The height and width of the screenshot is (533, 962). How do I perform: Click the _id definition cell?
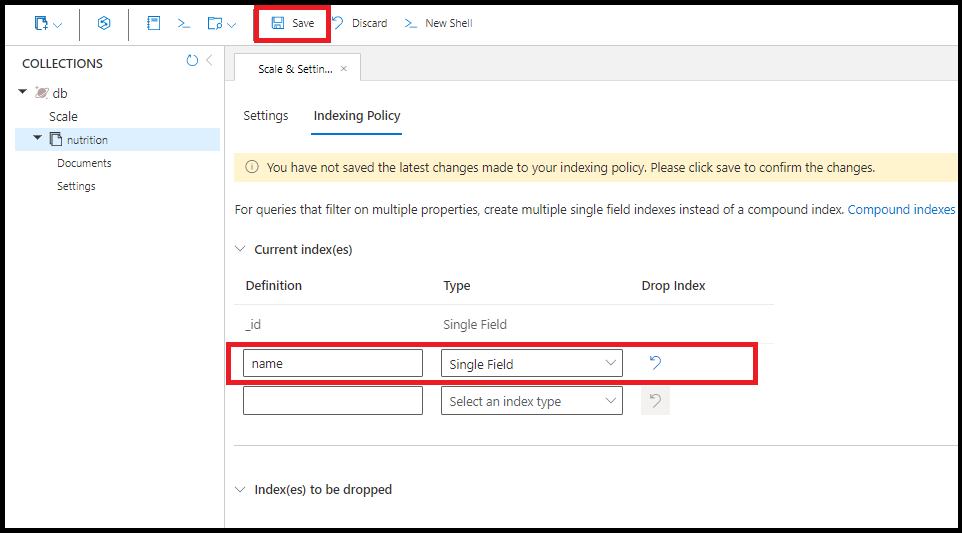(253, 324)
